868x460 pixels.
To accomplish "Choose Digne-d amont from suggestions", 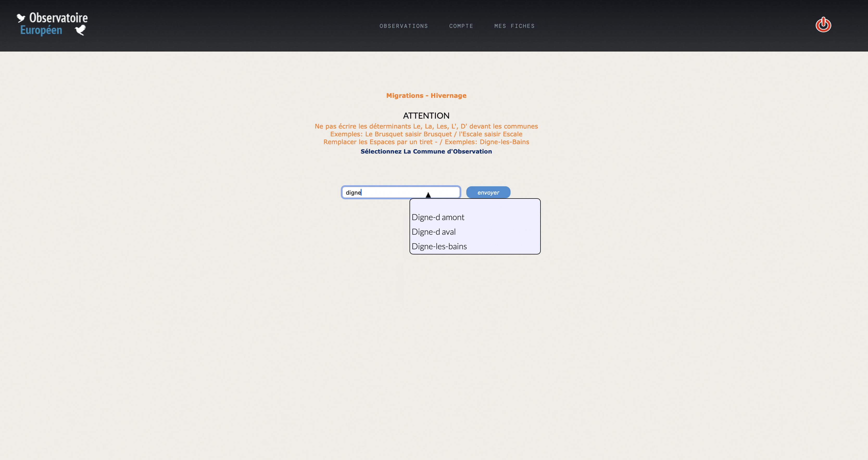I will (438, 217).
